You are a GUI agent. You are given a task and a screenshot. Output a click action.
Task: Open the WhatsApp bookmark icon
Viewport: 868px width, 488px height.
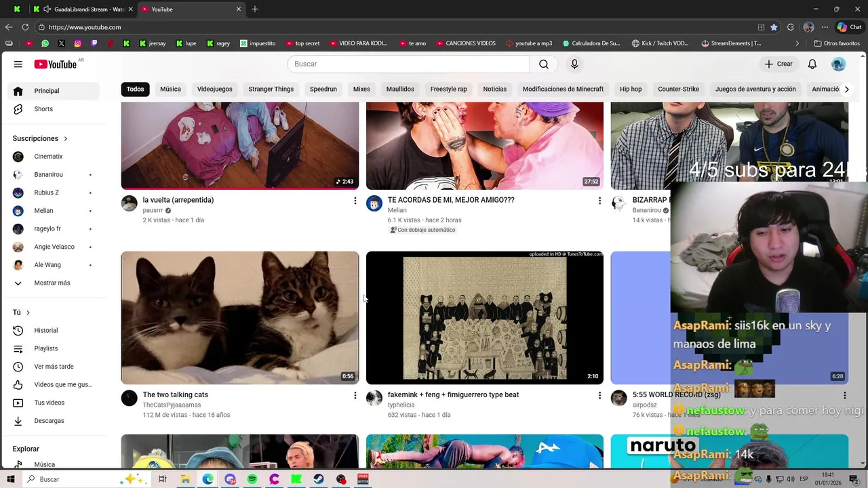click(45, 43)
